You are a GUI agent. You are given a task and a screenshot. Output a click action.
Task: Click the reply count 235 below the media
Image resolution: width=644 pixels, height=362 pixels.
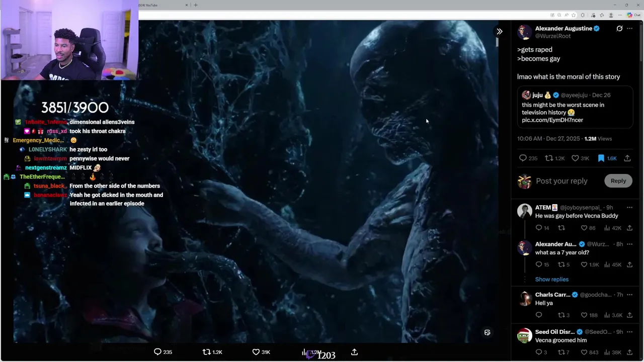coord(163,352)
